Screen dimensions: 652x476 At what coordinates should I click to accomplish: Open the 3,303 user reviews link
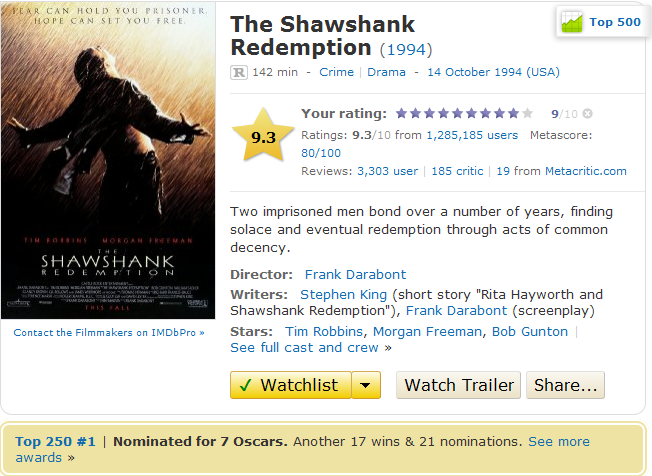pos(388,171)
